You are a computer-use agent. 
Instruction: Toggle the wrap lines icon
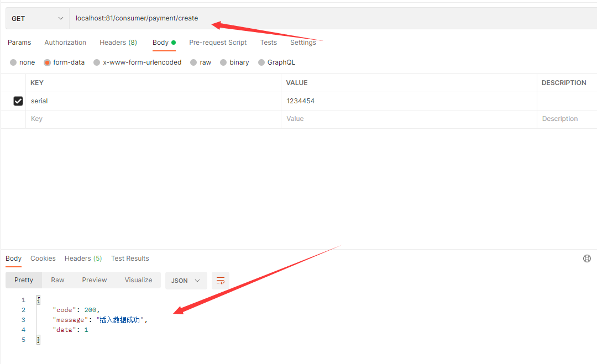click(221, 281)
